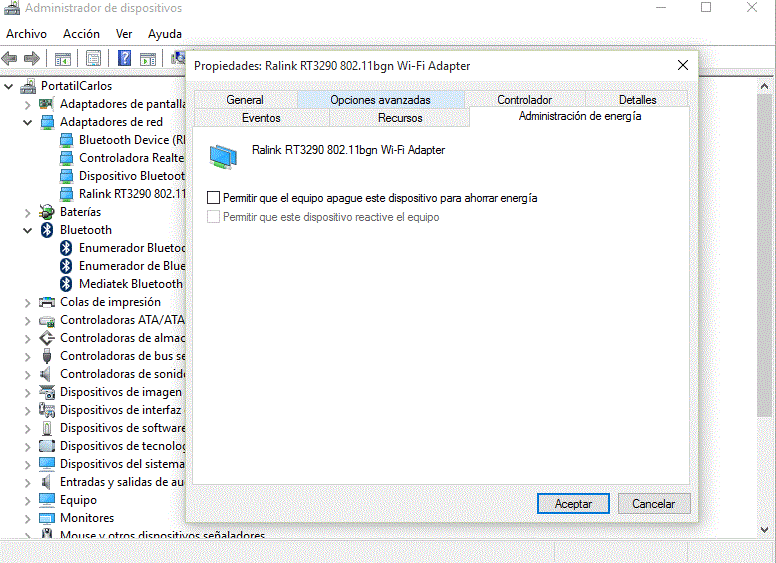Viewport: 776px width, 563px height.
Task: Switch to the Eventos tab
Action: pos(261,118)
